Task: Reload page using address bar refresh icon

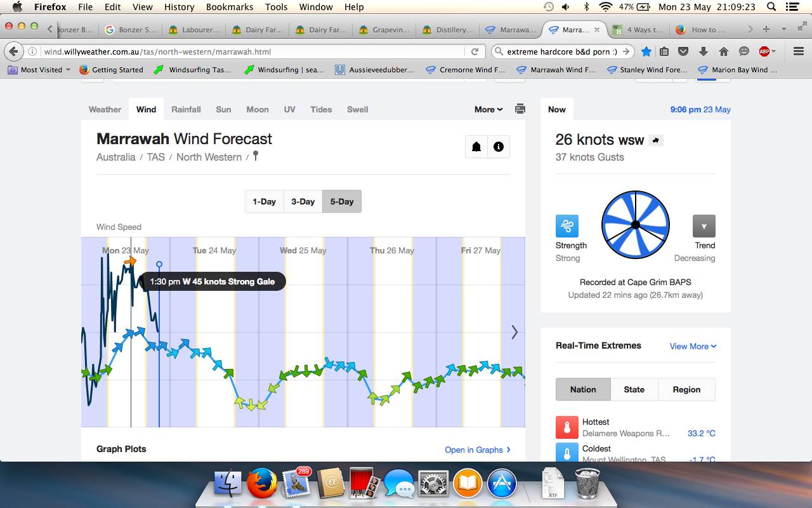Action: tap(475, 51)
